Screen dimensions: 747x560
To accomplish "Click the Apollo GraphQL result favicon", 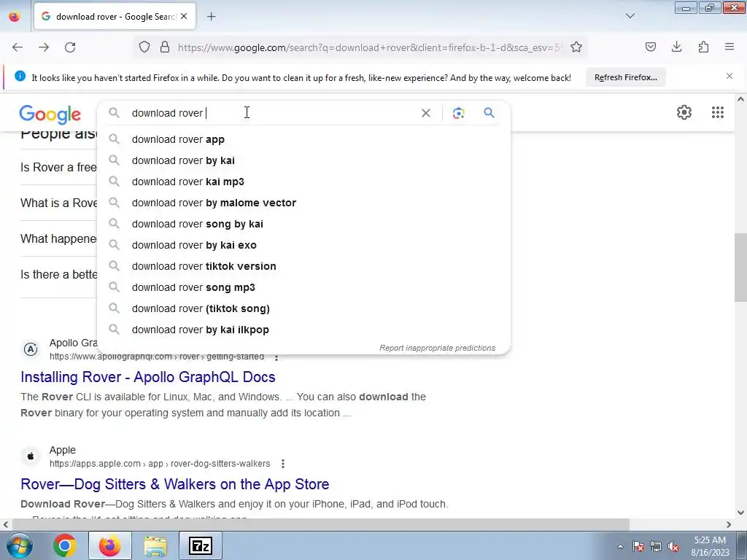I will pyautogui.click(x=31, y=349).
